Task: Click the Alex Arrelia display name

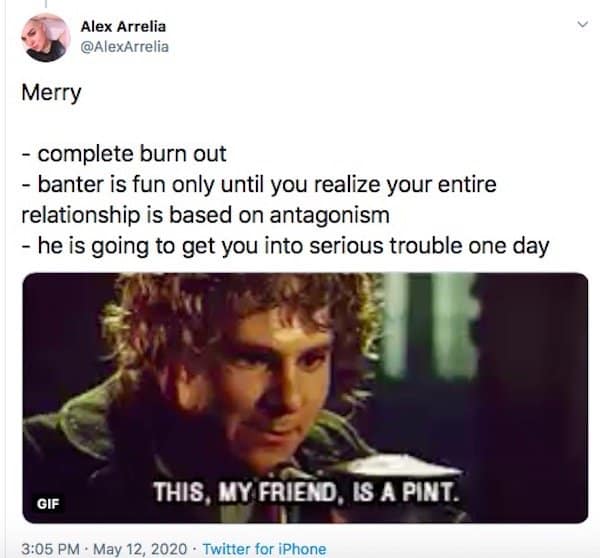Action: (123, 26)
